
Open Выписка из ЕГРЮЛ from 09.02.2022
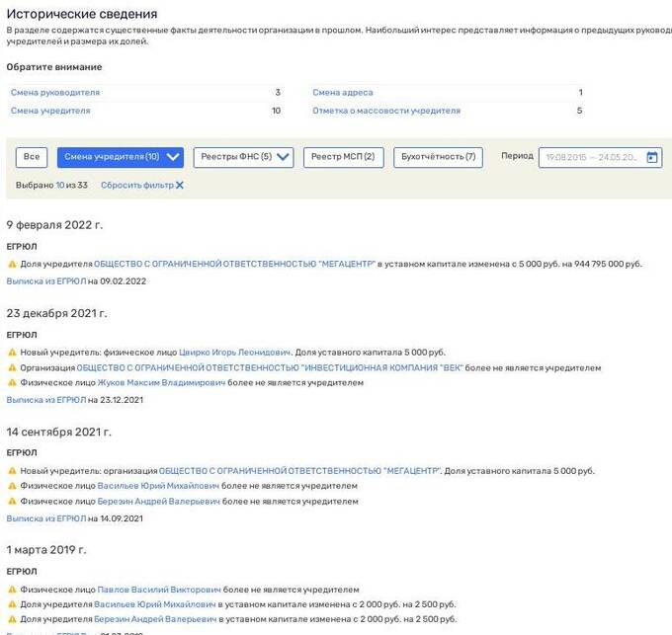click(45, 281)
